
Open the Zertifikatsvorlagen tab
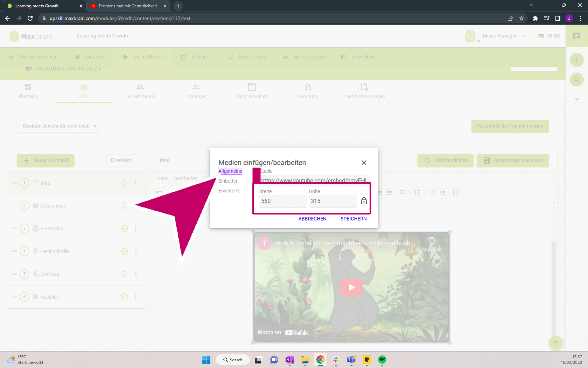coord(365,91)
